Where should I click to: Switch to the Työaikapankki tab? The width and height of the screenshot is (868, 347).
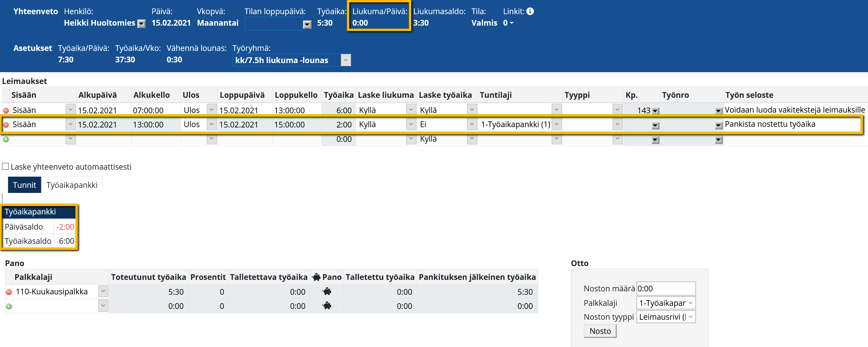coord(72,185)
